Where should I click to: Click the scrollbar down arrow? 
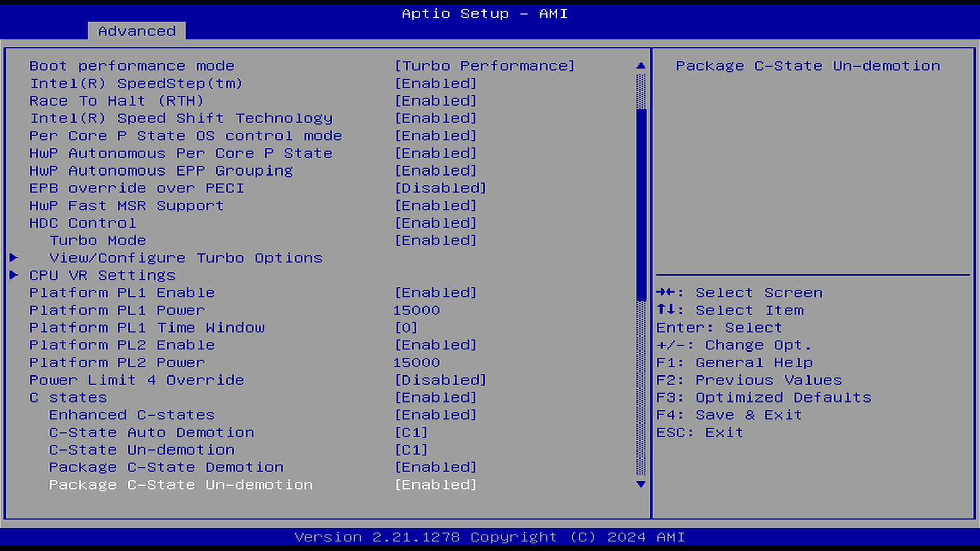641,484
